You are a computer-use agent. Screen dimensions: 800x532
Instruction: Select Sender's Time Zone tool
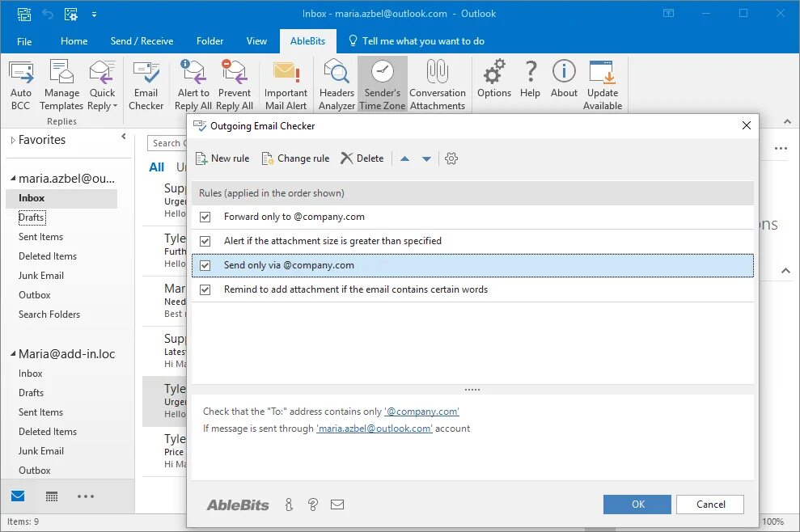tap(382, 85)
